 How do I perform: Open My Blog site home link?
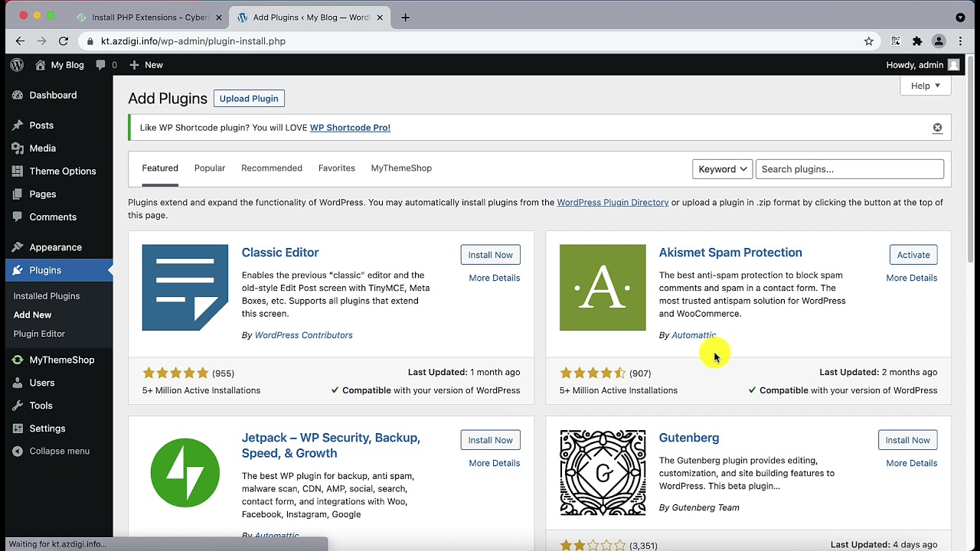coord(59,65)
